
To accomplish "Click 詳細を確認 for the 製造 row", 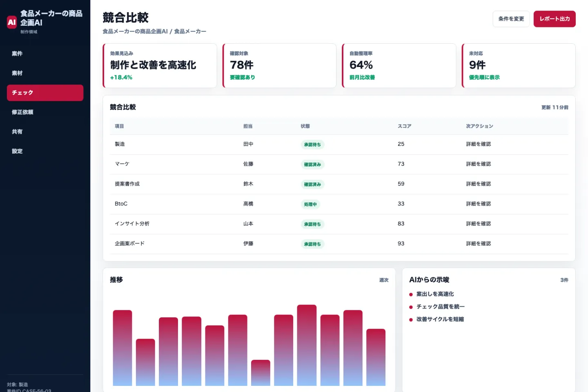I will coord(479,144).
